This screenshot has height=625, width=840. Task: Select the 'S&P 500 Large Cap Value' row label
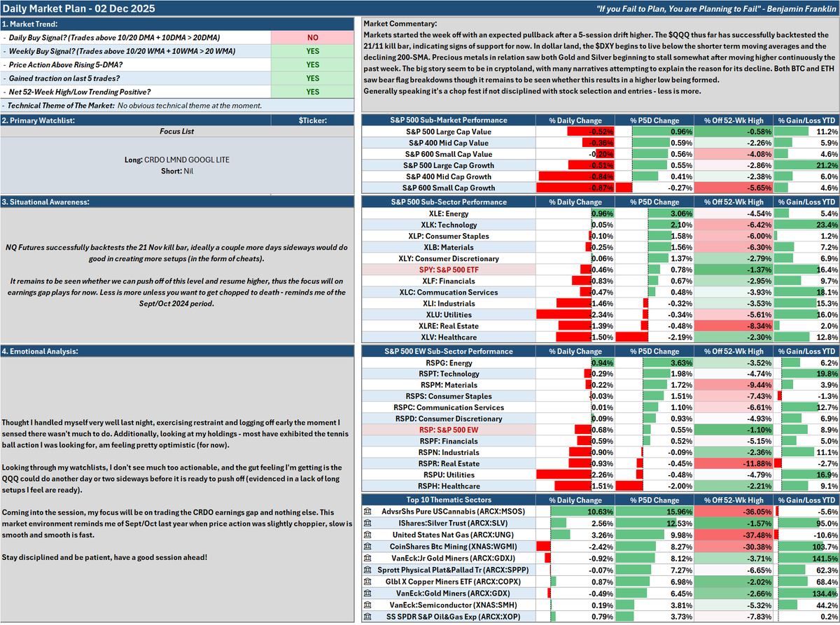pos(449,132)
